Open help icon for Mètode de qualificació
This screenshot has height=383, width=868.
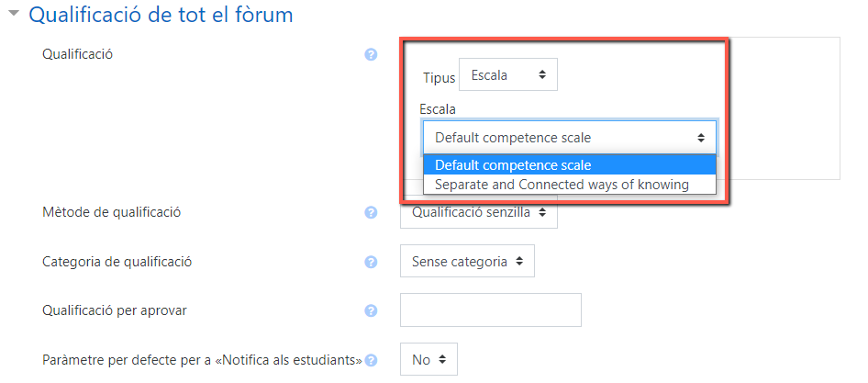click(371, 213)
